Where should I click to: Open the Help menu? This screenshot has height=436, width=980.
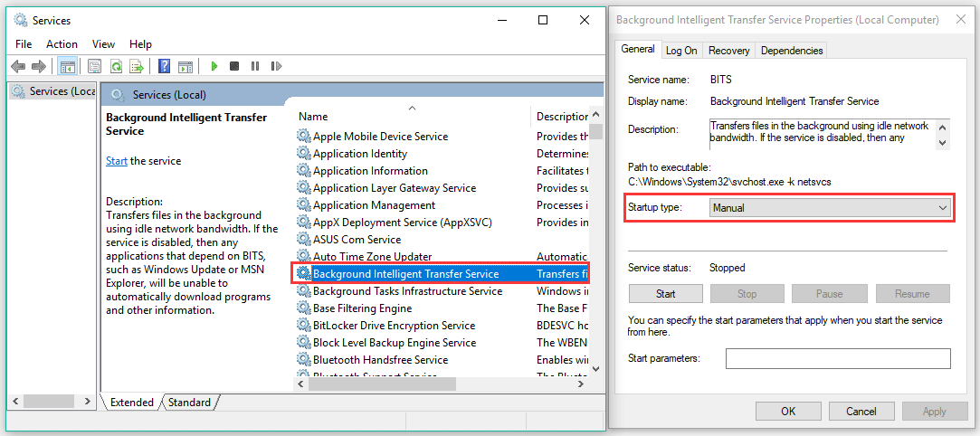(x=140, y=43)
